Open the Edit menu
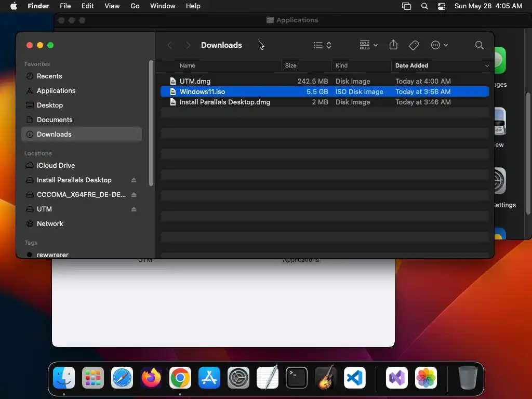Viewport: 532px width, 399px height. [87, 6]
